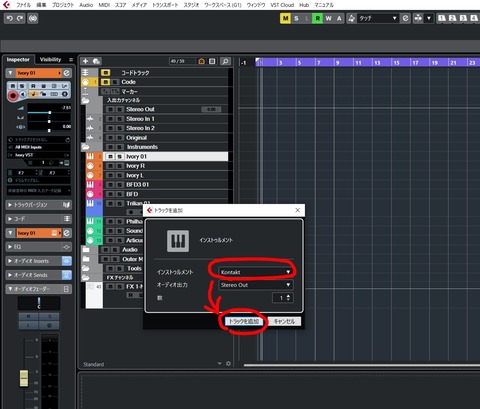Toggle the global Mute M button
Viewport: 480px width, 409px height.
coord(285,18)
